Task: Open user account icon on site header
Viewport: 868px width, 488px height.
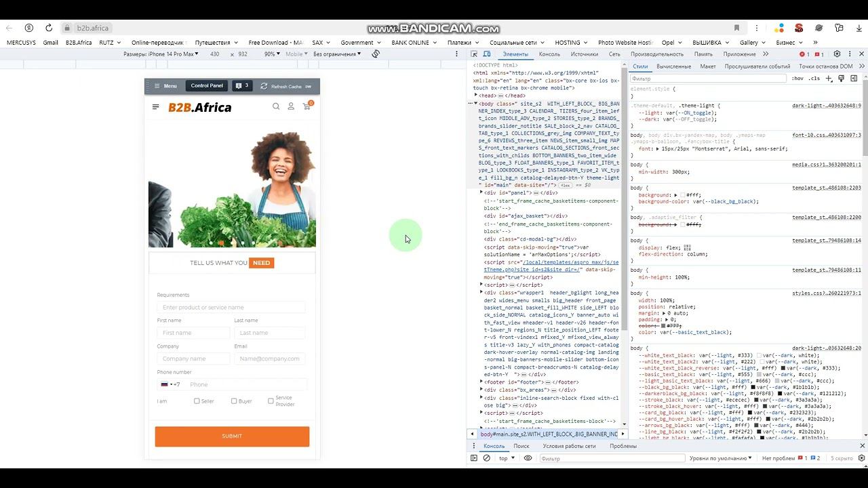Action: (291, 106)
